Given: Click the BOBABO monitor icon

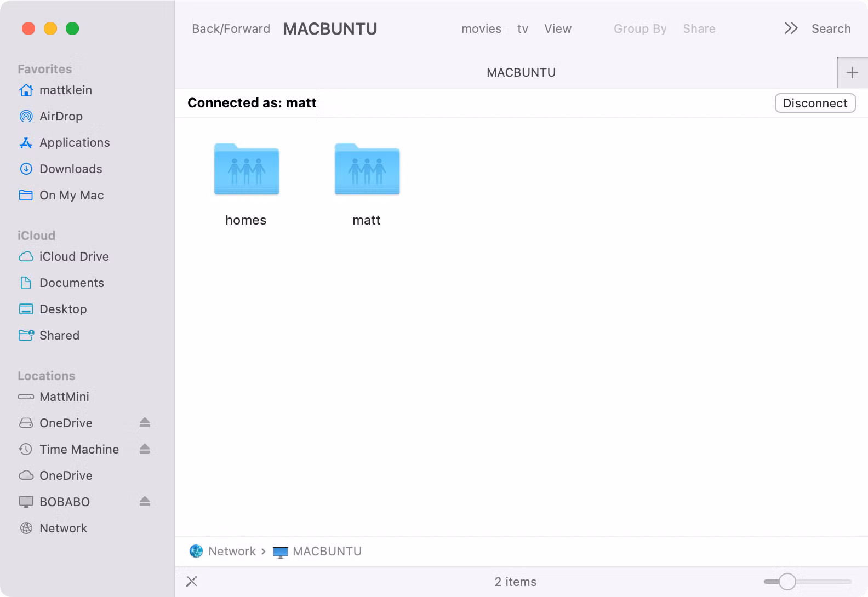Looking at the screenshot, I should click(26, 502).
